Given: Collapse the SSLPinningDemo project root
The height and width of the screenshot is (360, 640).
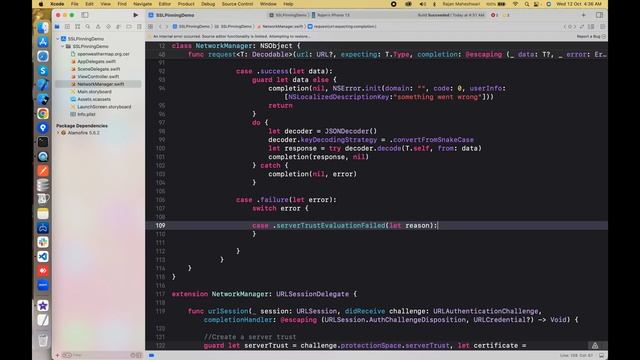Looking at the screenshot, I should [58, 39].
